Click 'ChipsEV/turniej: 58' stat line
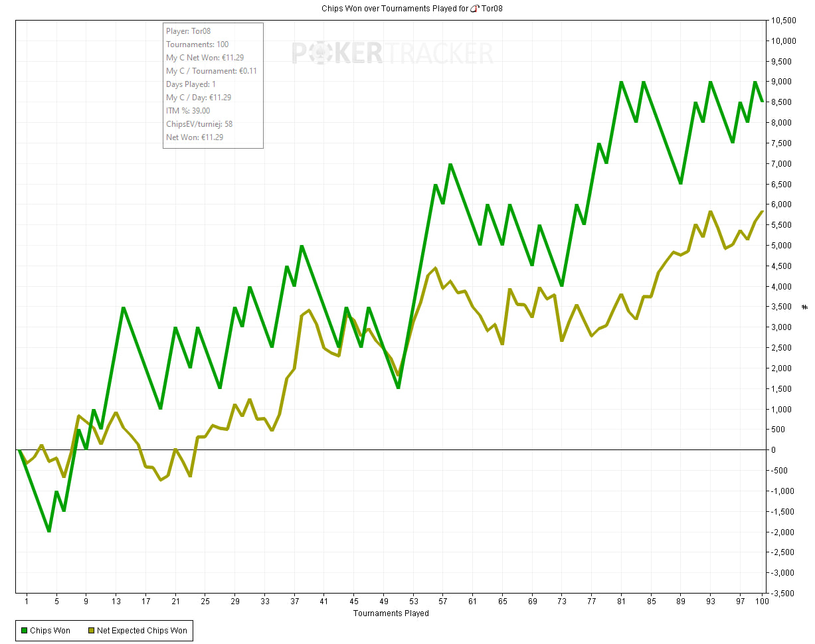Image resolution: width=815 pixels, height=644 pixels. tap(199, 123)
